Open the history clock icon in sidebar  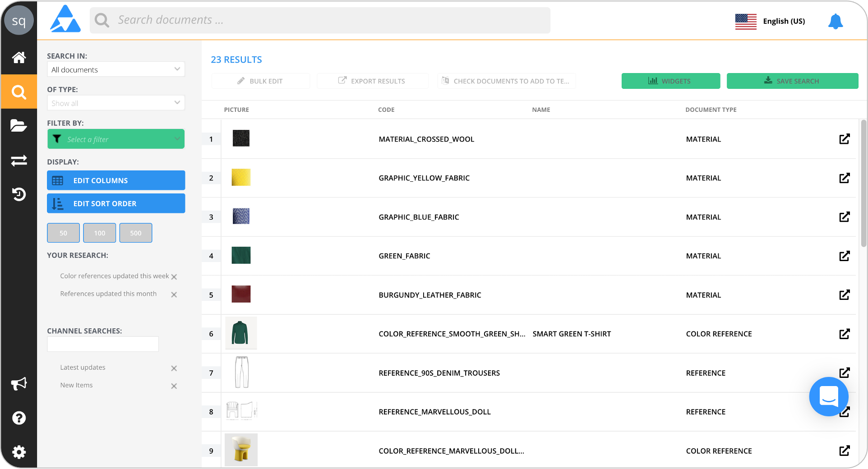(18, 194)
